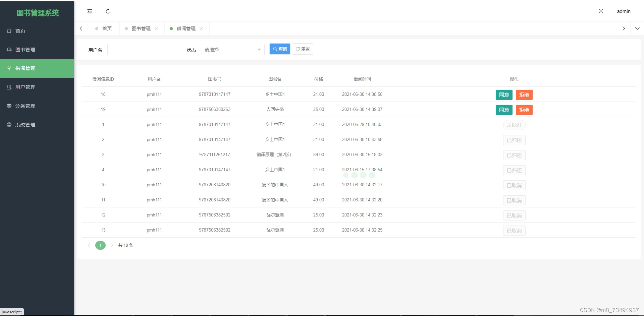Click the user icon beside 用户管理
Viewport: 644px width, 316px height.
[x=9, y=87]
